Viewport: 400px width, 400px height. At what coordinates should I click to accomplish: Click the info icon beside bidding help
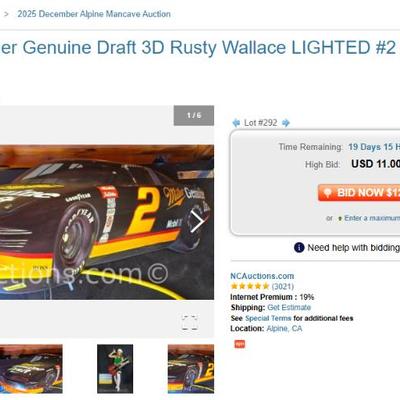(x=299, y=248)
